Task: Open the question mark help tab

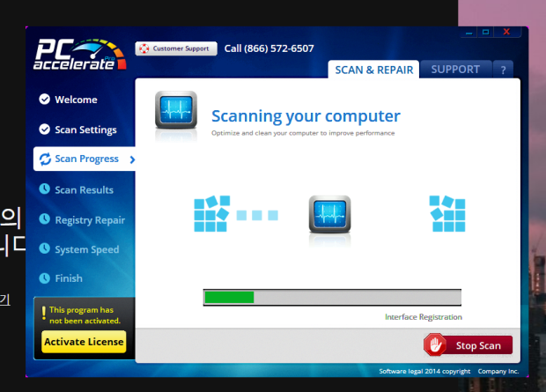Action: tap(503, 70)
